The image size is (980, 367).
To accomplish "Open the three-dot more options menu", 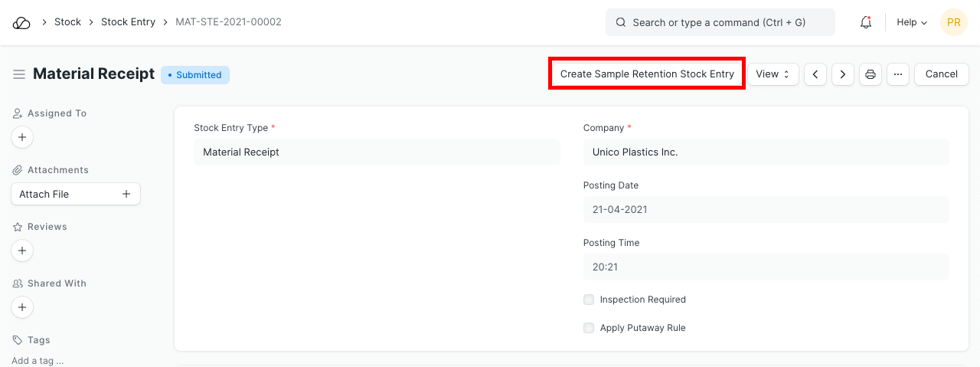I will 898,74.
